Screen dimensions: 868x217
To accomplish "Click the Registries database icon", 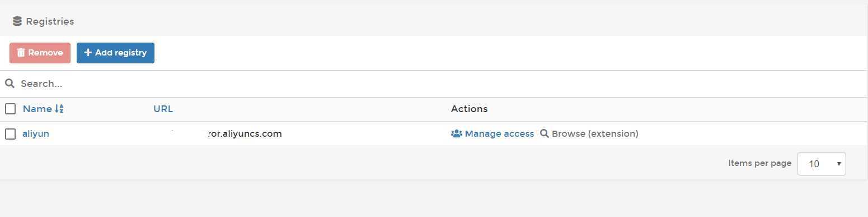I will (17, 21).
